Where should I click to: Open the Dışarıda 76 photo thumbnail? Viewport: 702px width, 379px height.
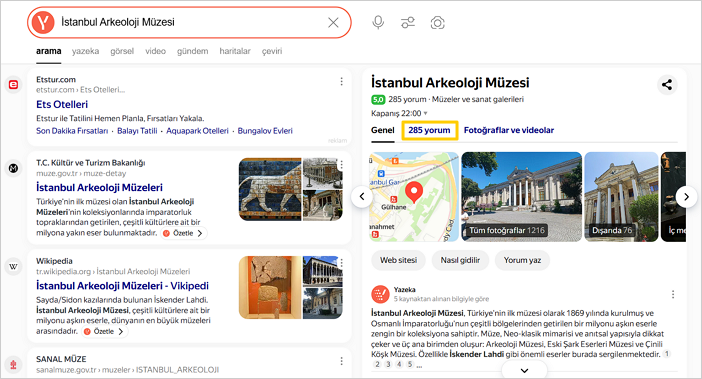[x=621, y=197]
